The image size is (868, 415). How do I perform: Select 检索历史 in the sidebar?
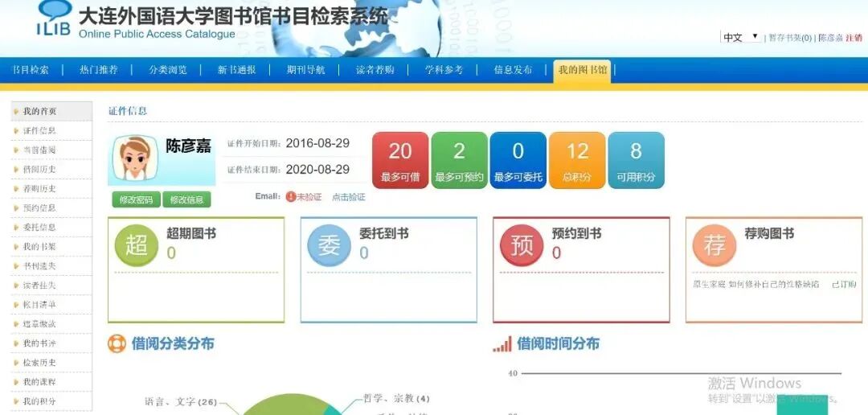(51, 363)
